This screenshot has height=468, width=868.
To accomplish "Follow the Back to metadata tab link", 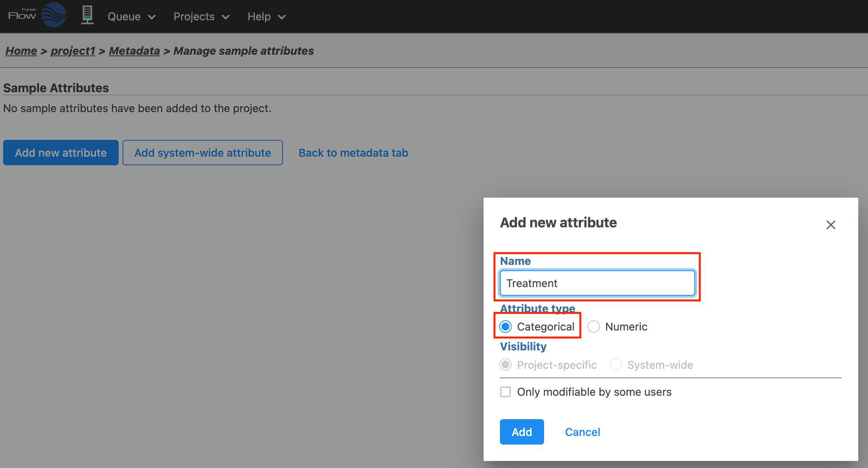I will (x=353, y=153).
